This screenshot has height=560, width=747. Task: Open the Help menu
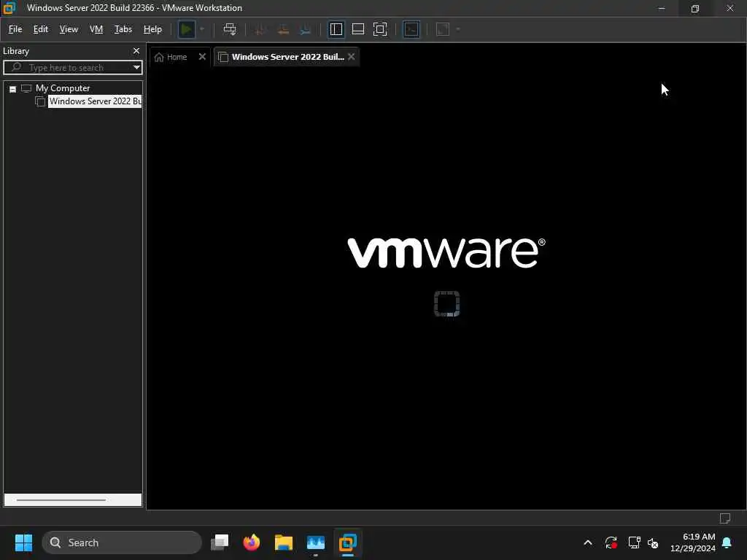point(152,29)
